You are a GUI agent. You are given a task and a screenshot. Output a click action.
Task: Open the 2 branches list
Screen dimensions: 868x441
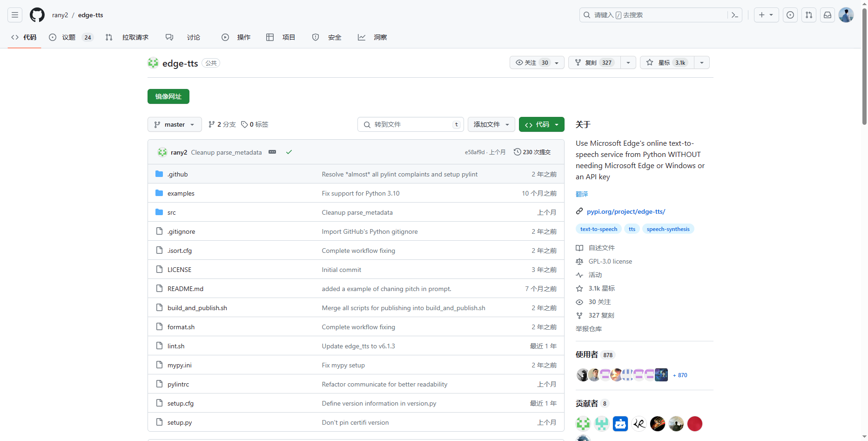pos(222,124)
